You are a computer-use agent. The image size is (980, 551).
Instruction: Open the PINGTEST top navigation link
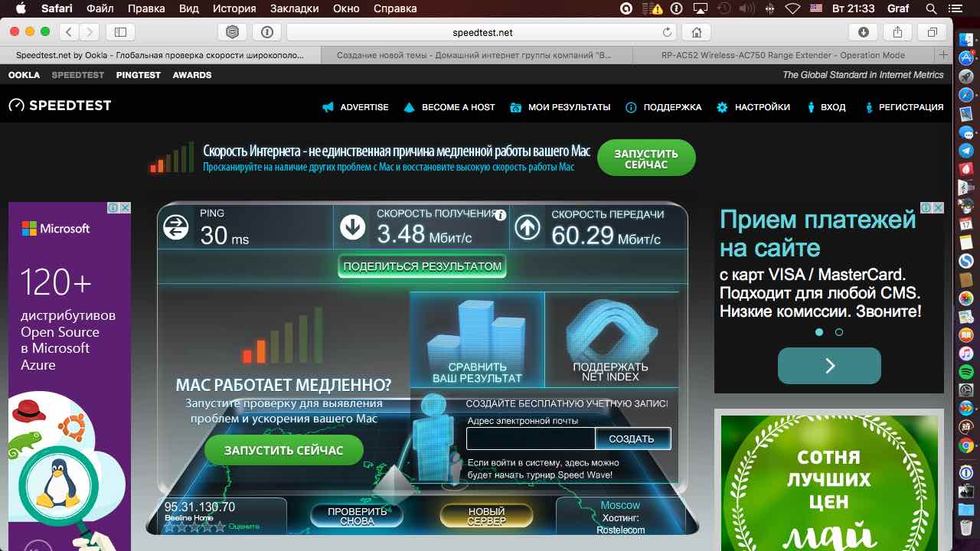pyautogui.click(x=139, y=75)
